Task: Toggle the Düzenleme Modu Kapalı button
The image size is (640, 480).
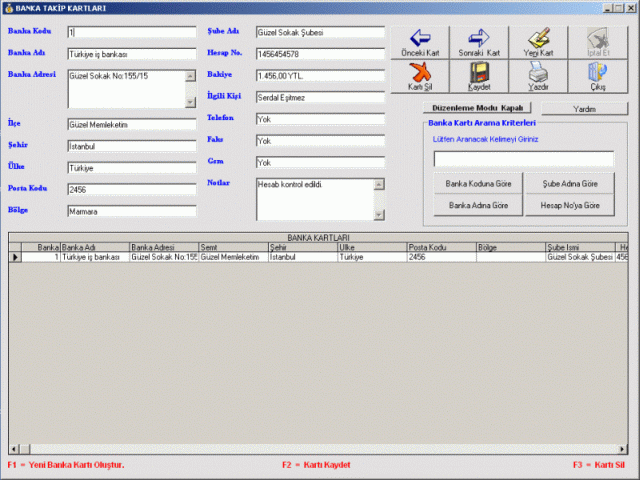Action: click(477, 108)
